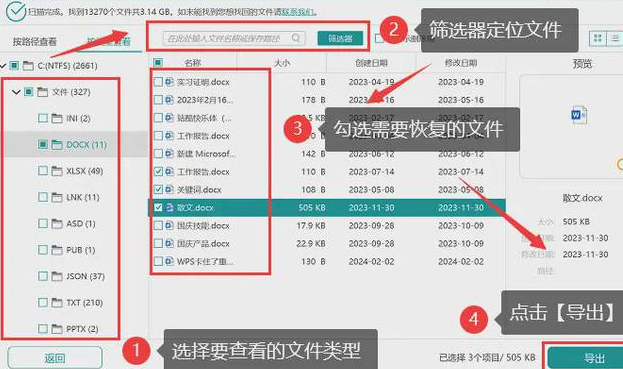
Task: Click the TXT folder icon
Action: coord(57,303)
